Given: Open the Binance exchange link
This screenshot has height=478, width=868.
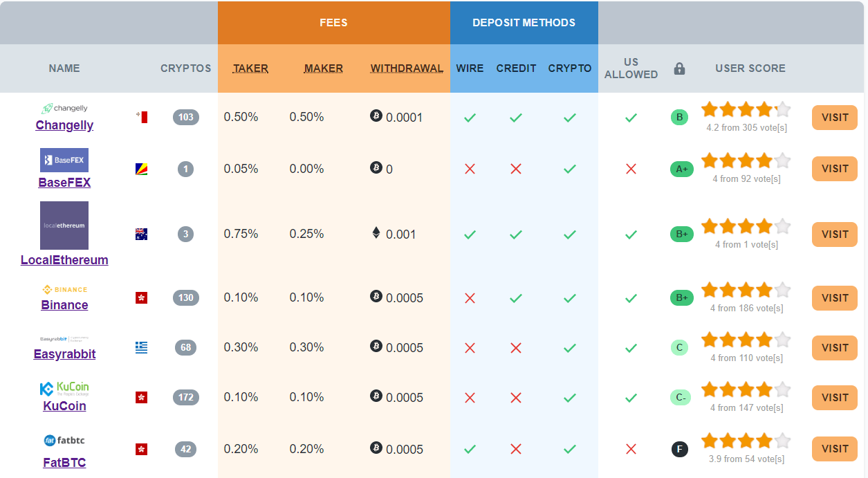Looking at the screenshot, I should tap(64, 305).
